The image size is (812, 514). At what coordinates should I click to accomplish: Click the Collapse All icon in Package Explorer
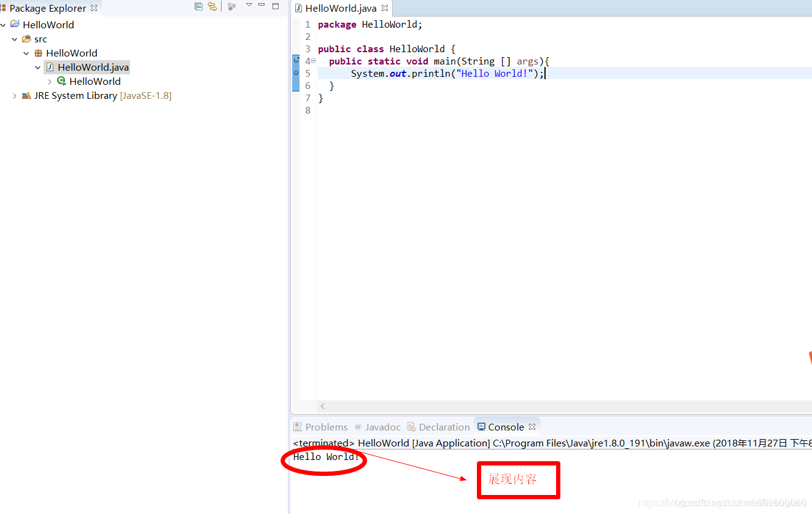pyautogui.click(x=198, y=6)
